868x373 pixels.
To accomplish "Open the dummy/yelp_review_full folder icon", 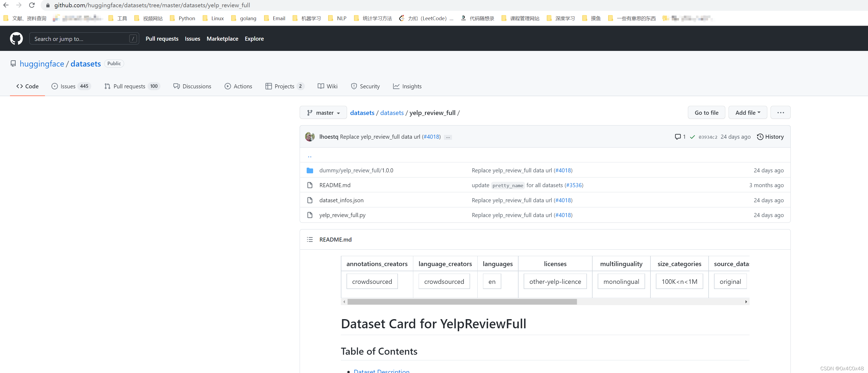I will (310, 170).
